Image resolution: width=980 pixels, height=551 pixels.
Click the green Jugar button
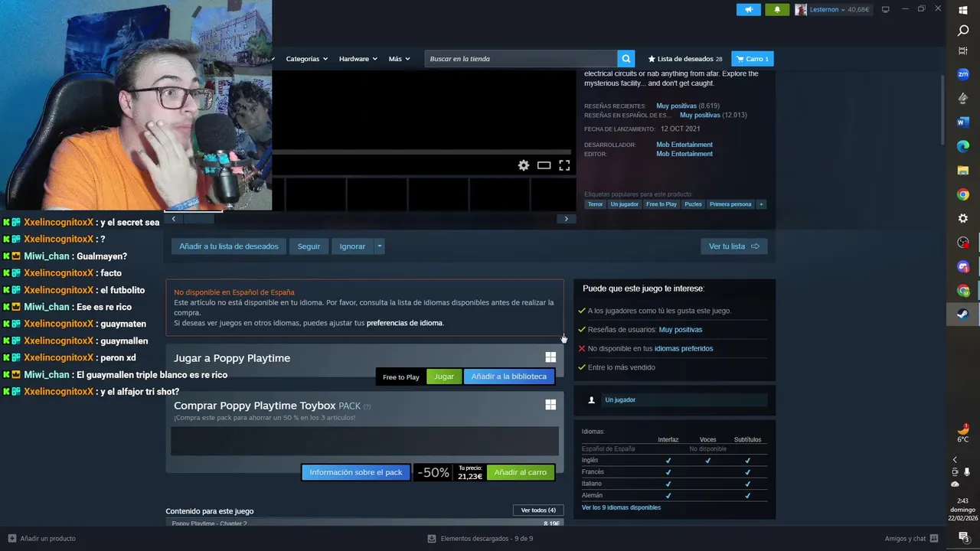[x=444, y=377]
